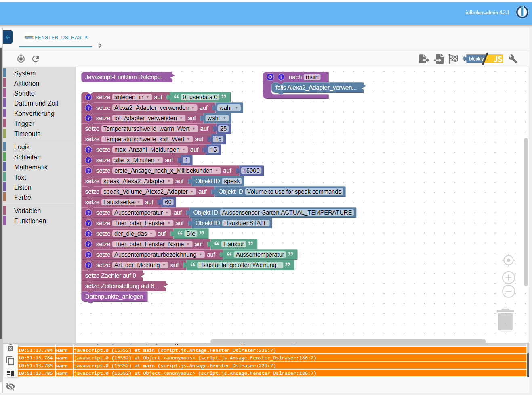Click the workspace horizontal scrollbar
532x395 pixels.
348,341
